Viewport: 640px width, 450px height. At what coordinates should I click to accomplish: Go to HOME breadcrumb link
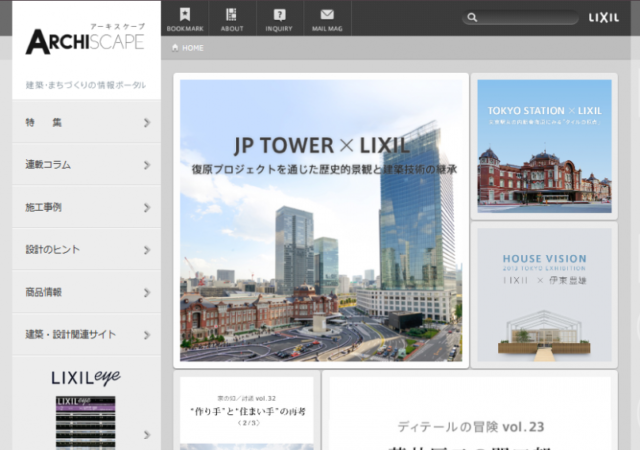pos(193,48)
